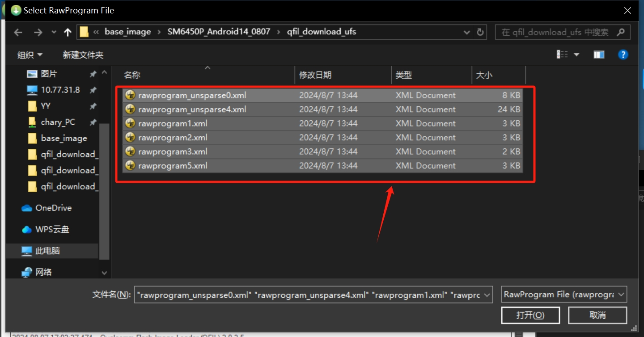The image size is (644, 337).
Task: Sort files by 修改日期 column header
Action: (315, 75)
